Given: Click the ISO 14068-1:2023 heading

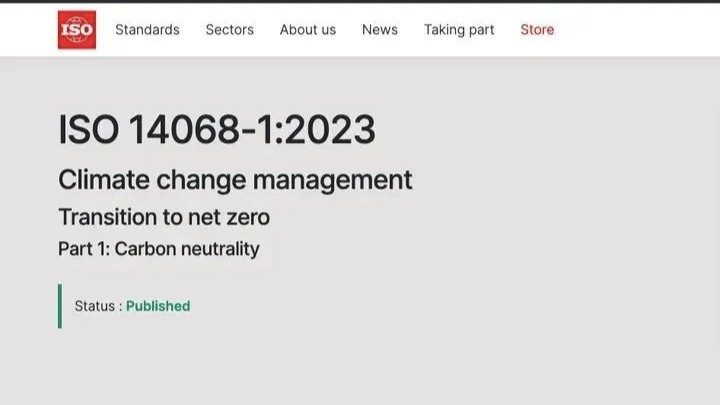Looking at the screenshot, I should pos(217,130).
